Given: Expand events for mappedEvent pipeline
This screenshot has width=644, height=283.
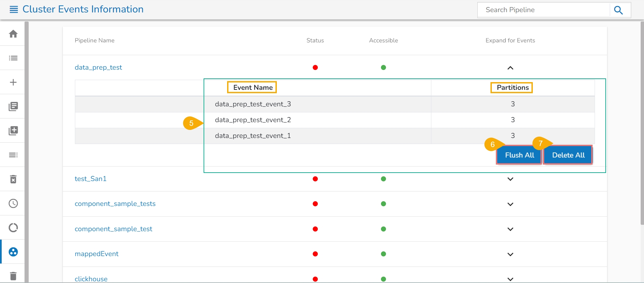Looking at the screenshot, I should click(510, 254).
